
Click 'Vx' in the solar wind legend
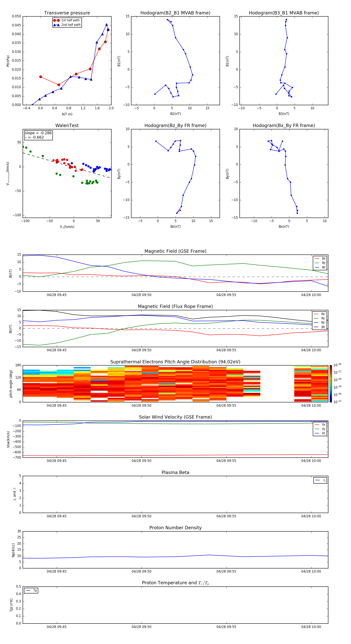[324, 424]
